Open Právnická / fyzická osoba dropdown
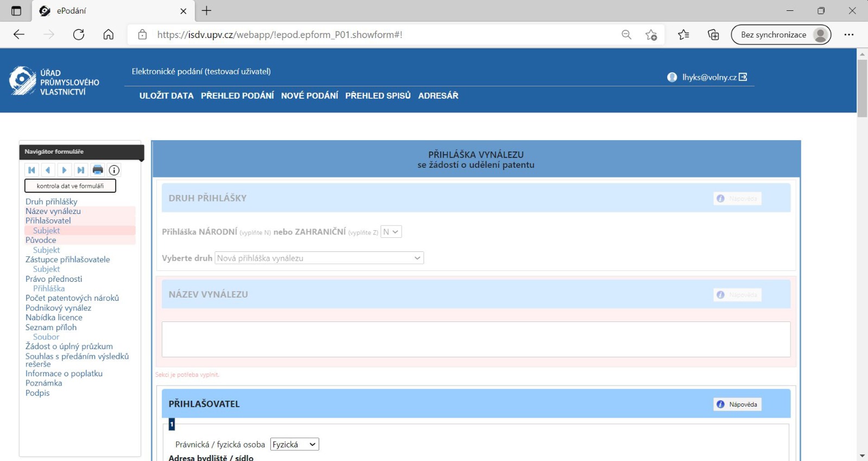Screen dimensions: 868x461 pos(295,445)
